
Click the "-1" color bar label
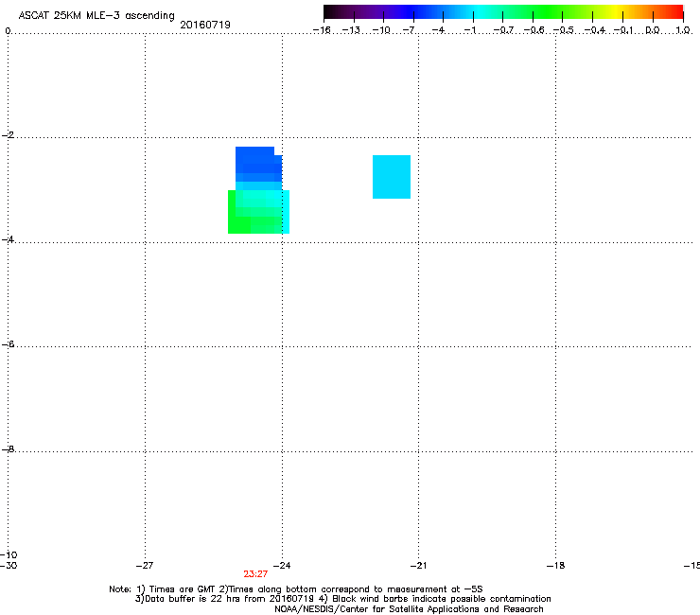469,30
